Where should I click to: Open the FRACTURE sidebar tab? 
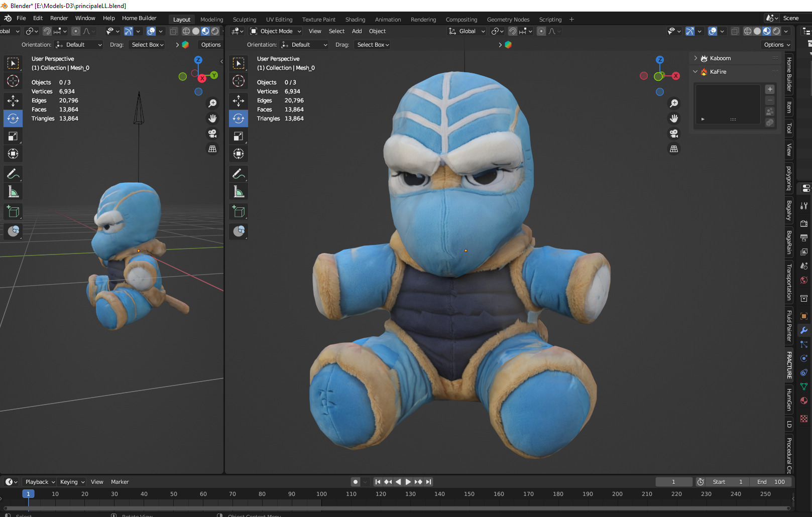[789, 365]
